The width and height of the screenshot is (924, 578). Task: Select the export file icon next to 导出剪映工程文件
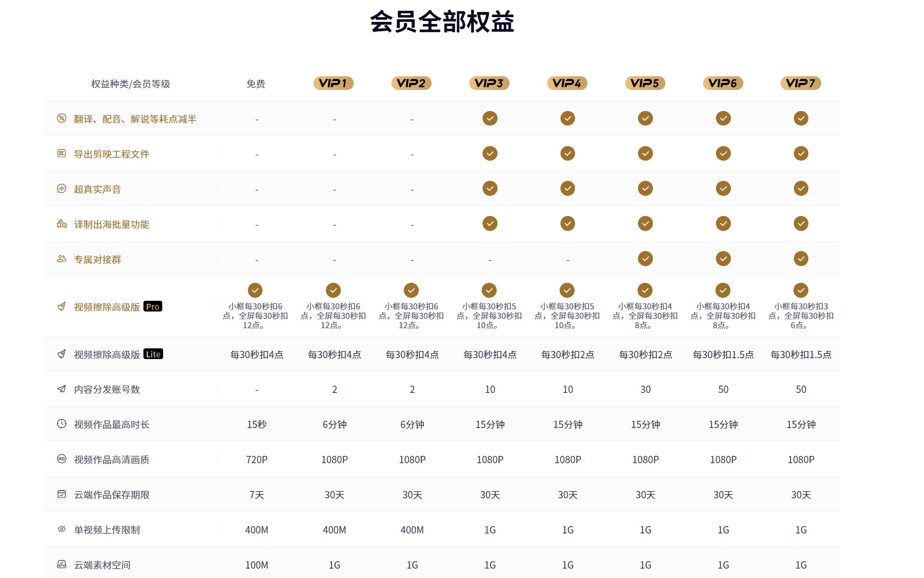61,153
